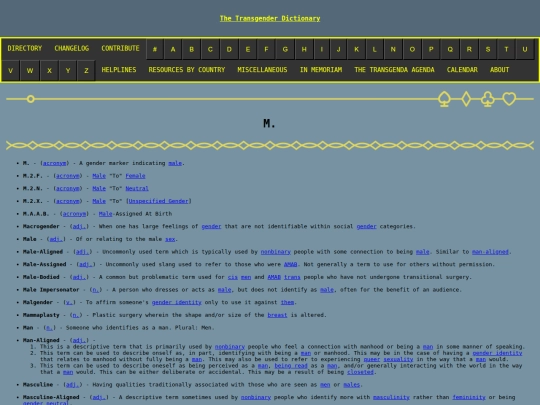
Task: Jump to letter O entries
Action: pos(412,49)
